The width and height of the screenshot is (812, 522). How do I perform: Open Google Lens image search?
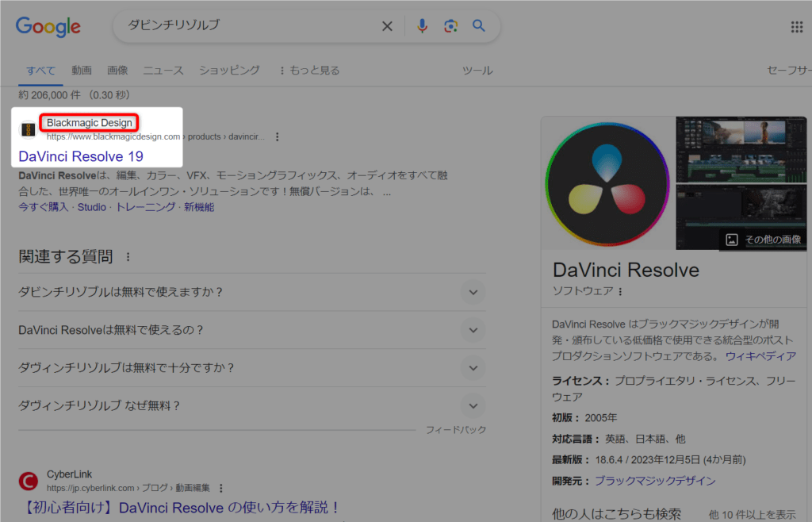pos(450,26)
